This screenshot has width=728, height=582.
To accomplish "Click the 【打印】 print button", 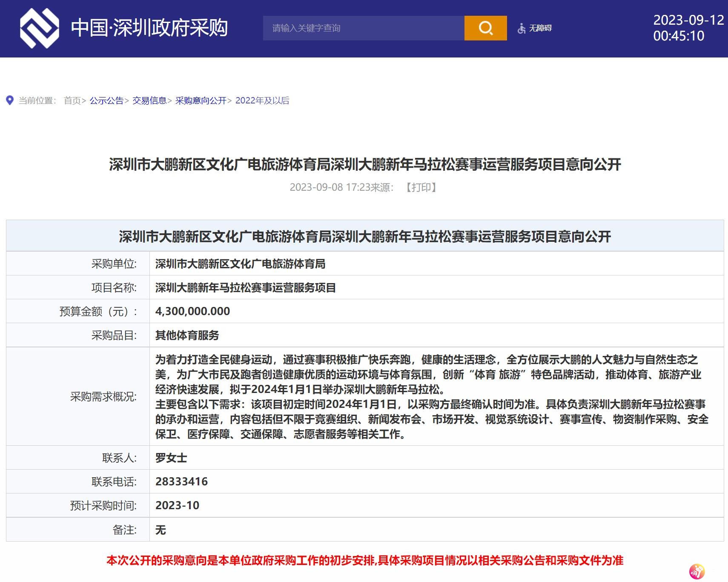I will click(421, 187).
